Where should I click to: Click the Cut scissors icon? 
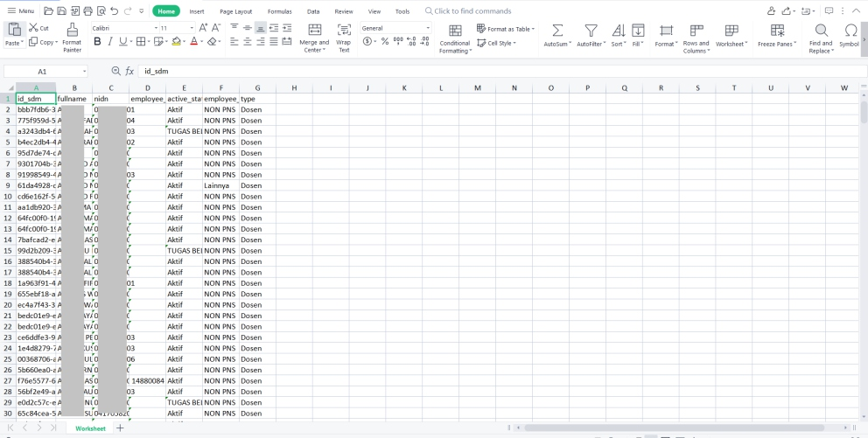pos(33,28)
